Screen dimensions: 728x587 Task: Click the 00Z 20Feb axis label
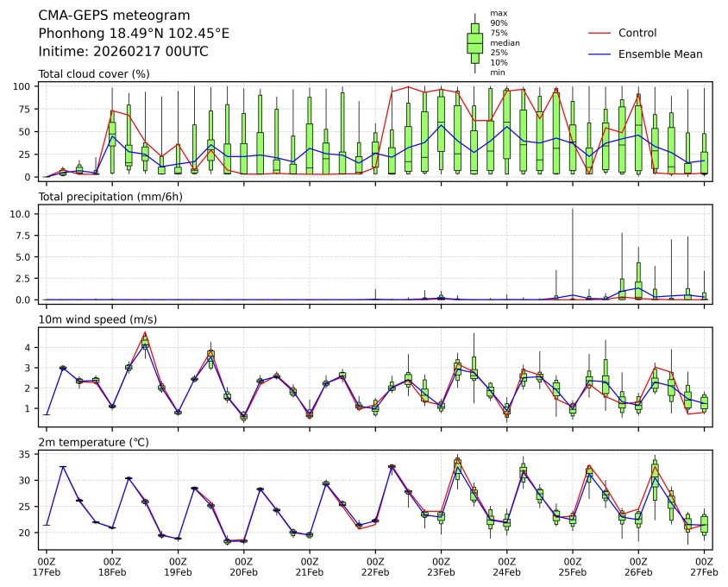pos(243,566)
